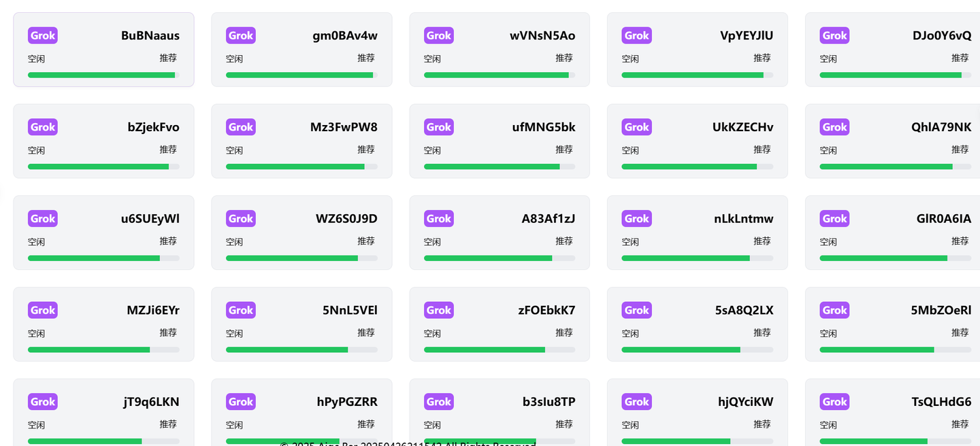Click the Grok badge on nLkLntmw card
The image size is (980, 446).
(636, 218)
